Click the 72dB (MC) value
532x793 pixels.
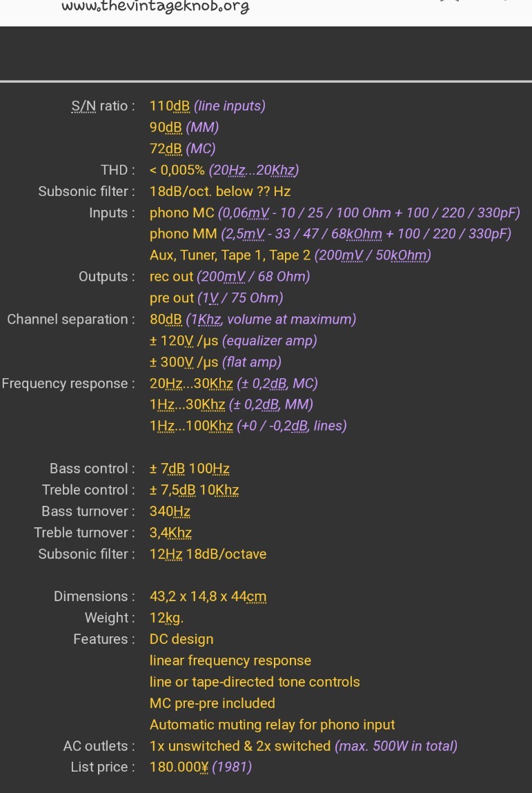click(183, 148)
